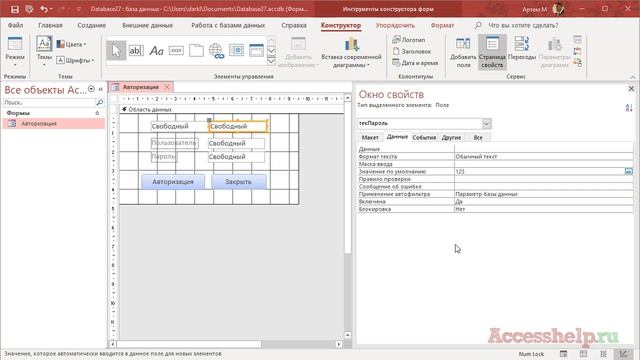The width and height of the screenshot is (640, 360).
Task: Choose the Navigation control icon
Action: coord(256,51)
